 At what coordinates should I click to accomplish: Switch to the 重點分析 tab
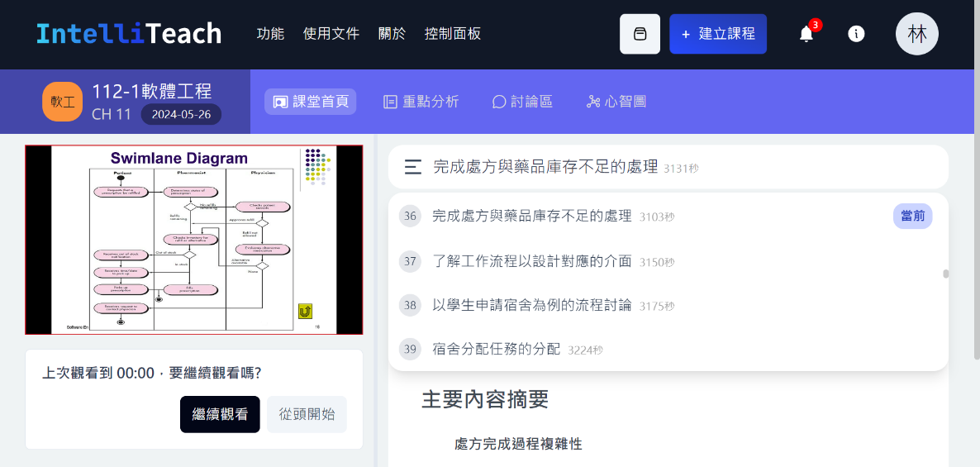[421, 102]
